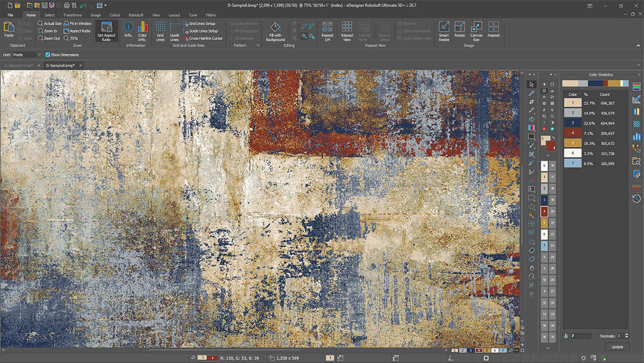
Task: Select the eyedropper tool in toolbox
Action: 531,93
